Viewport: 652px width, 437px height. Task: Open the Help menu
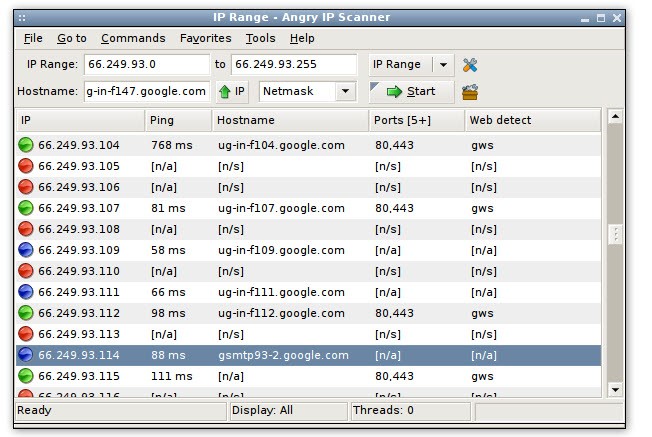302,38
